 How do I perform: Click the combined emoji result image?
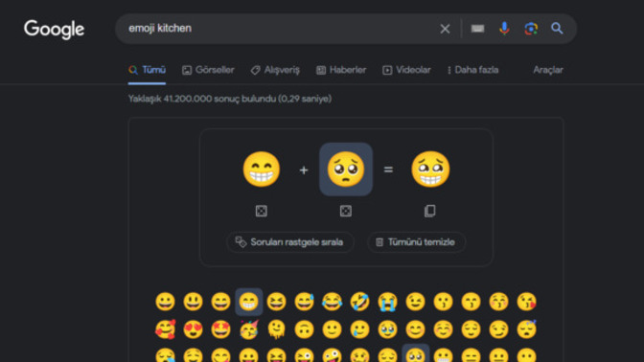430,170
